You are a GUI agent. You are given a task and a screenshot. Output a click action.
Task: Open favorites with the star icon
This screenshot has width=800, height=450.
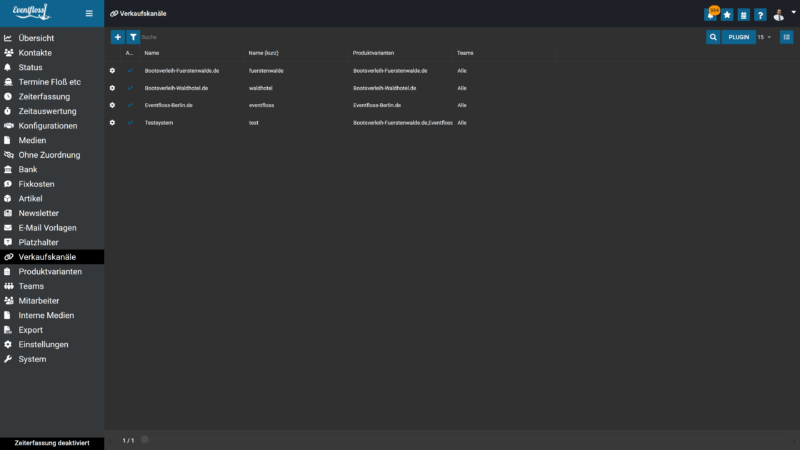tap(727, 15)
